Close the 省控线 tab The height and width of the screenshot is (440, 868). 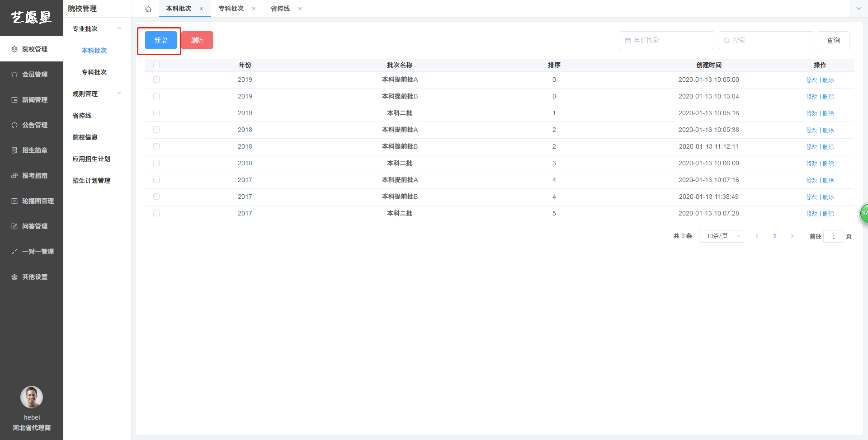300,9
